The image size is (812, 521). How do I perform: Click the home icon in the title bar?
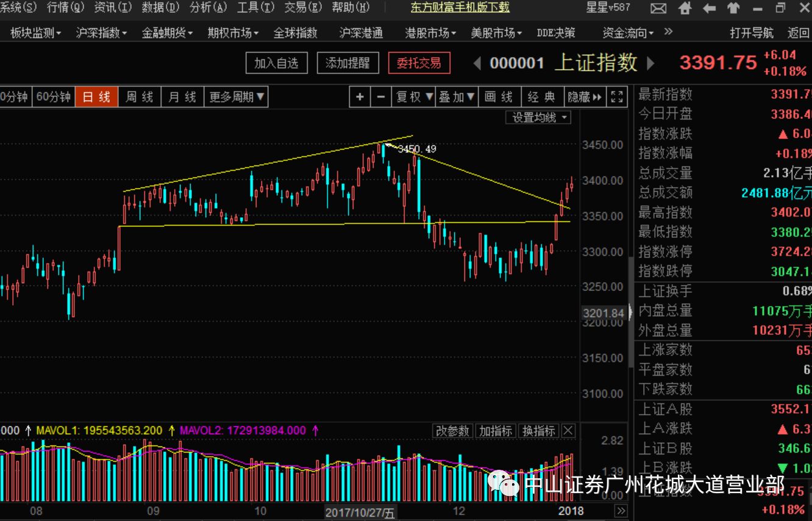(x=684, y=9)
